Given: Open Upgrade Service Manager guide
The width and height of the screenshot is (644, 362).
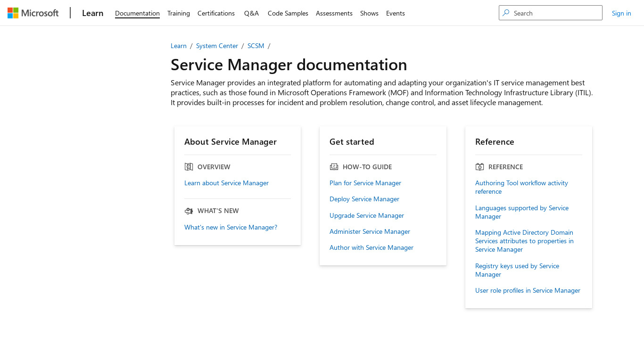Looking at the screenshot, I should click(x=367, y=215).
